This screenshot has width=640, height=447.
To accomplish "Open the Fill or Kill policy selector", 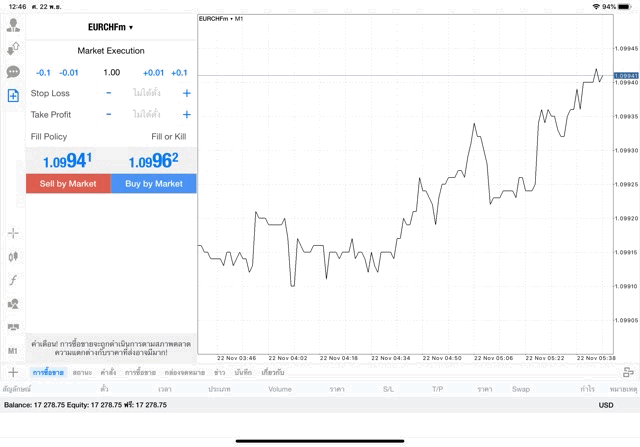I will pos(169,137).
